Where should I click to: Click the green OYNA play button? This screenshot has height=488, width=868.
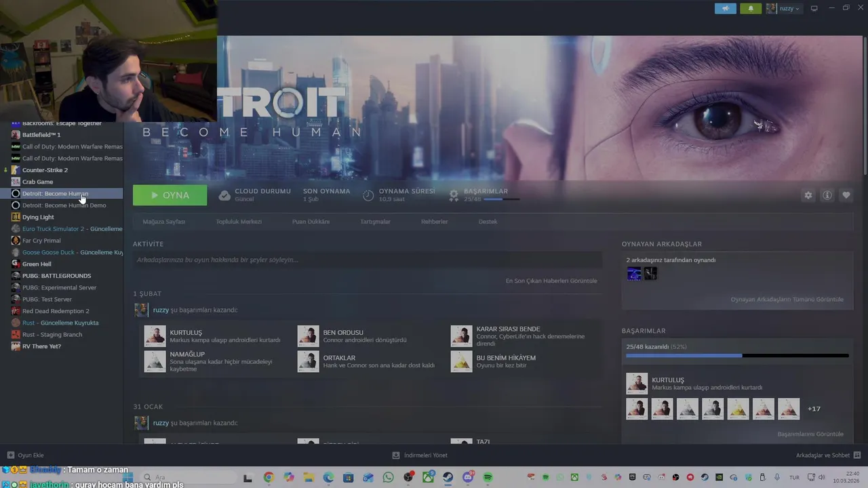[170, 195]
